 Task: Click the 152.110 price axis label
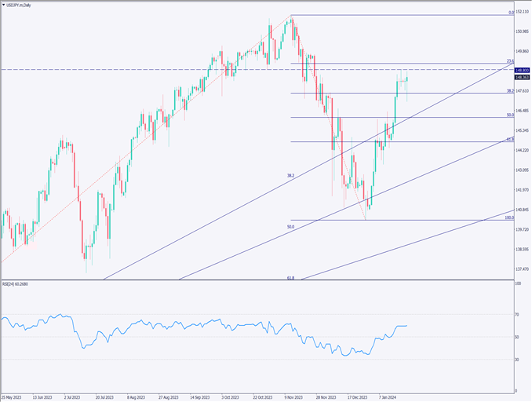[523, 12]
